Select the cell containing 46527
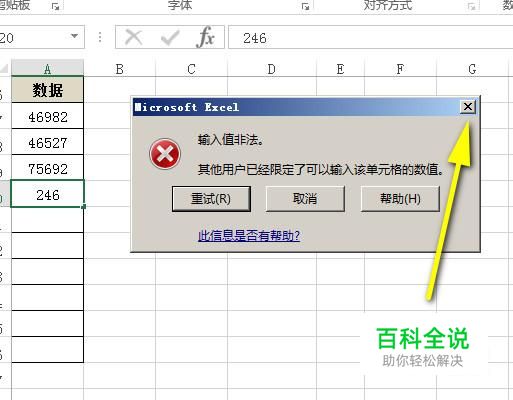Viewport: 513px width, 400px height. (47, 142)
